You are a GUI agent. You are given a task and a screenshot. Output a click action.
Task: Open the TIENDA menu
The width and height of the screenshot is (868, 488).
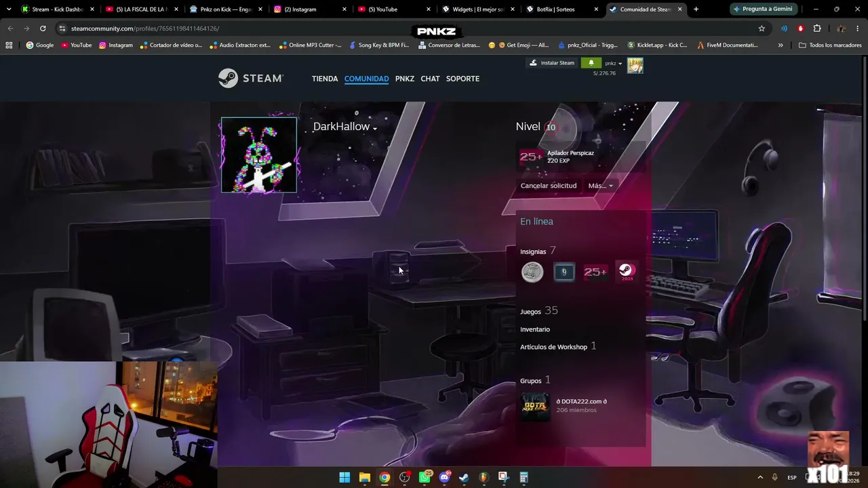[x=325, y=79]
